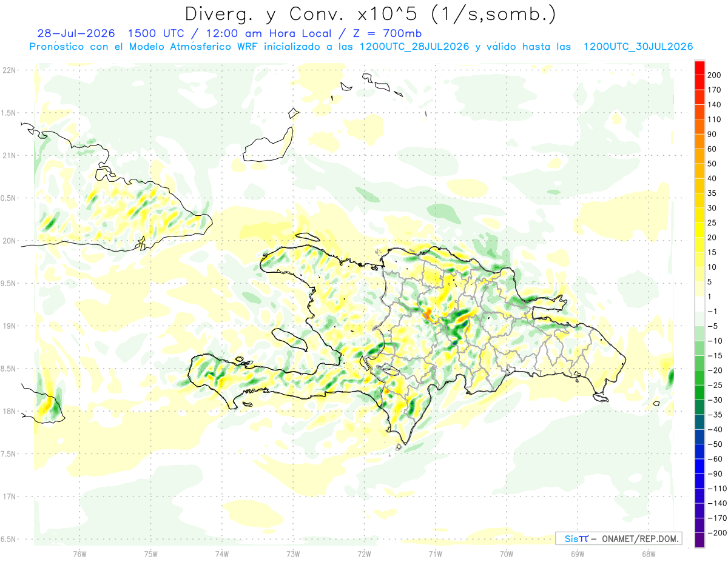
Task: Click the '-5' colorbar value
Action: (x=713, y=326)
